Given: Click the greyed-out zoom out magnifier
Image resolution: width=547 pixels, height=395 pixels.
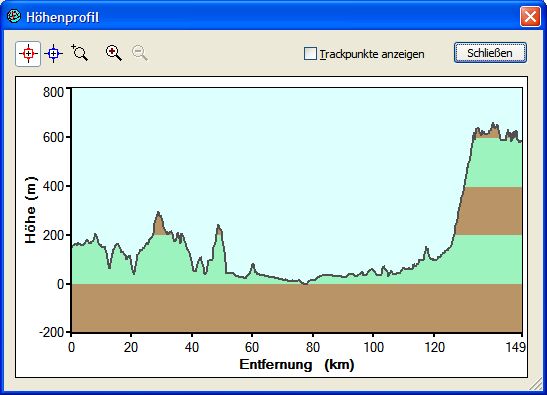Looking at the screenshot, I should (140, 53).
